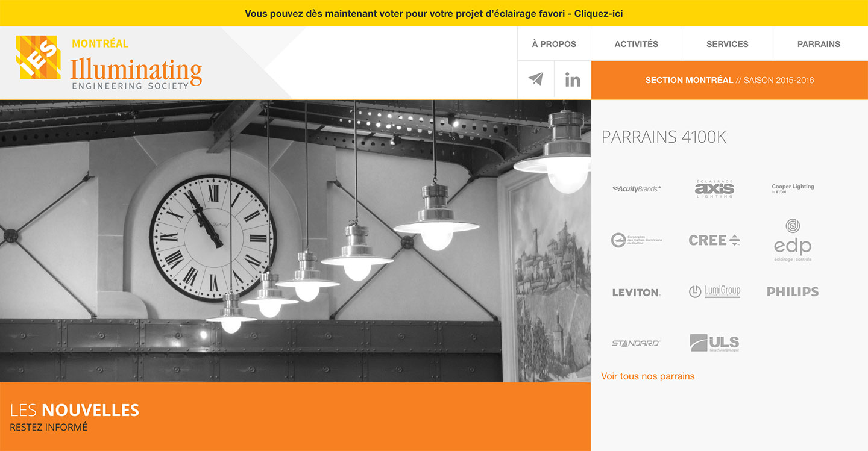This screenshot has height=451, width=868.
Task: Select the PARRAINS menu item
Action: pos(819,43)
